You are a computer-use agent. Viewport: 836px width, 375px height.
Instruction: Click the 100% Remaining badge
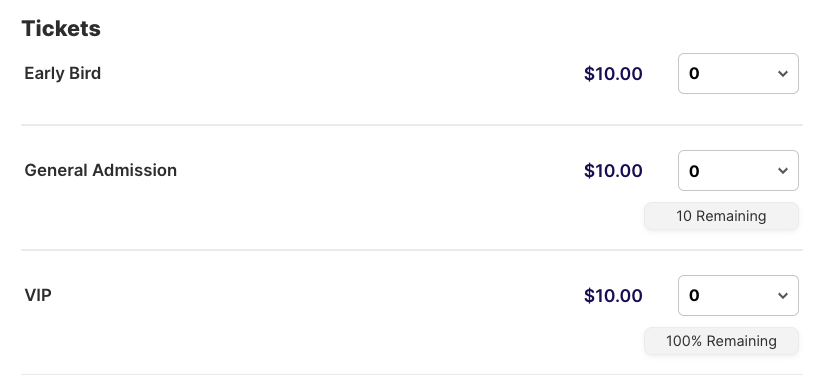pos(721,341)
